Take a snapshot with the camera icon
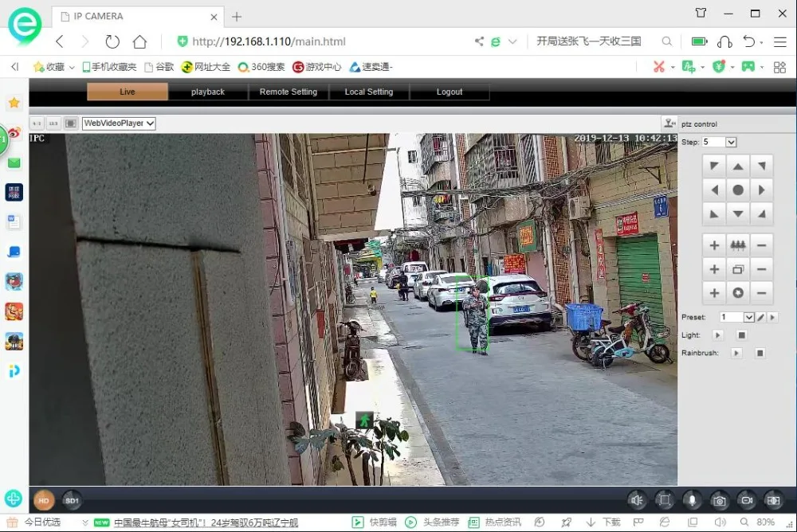 [719, 500]
